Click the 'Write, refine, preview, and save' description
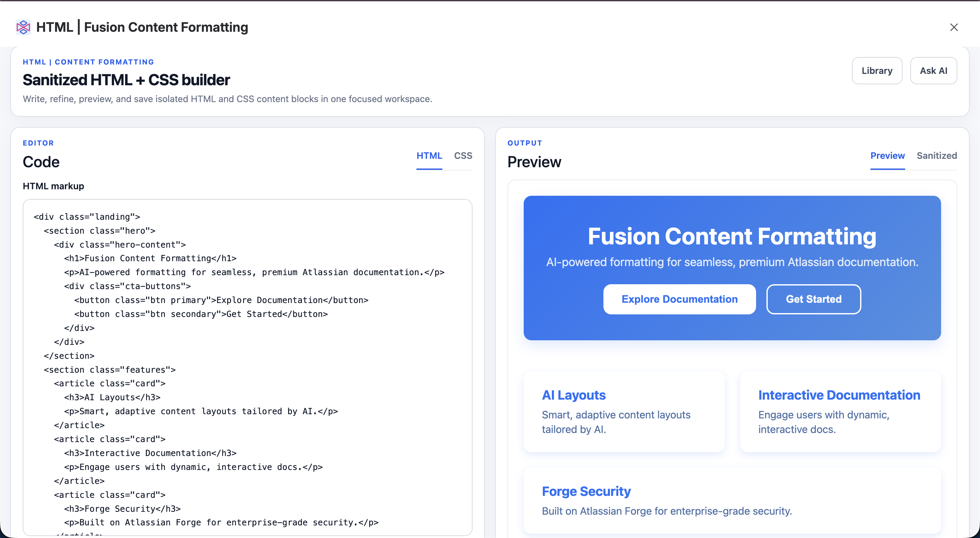Viewport: 980px width, 538px height. coord(227,99)
